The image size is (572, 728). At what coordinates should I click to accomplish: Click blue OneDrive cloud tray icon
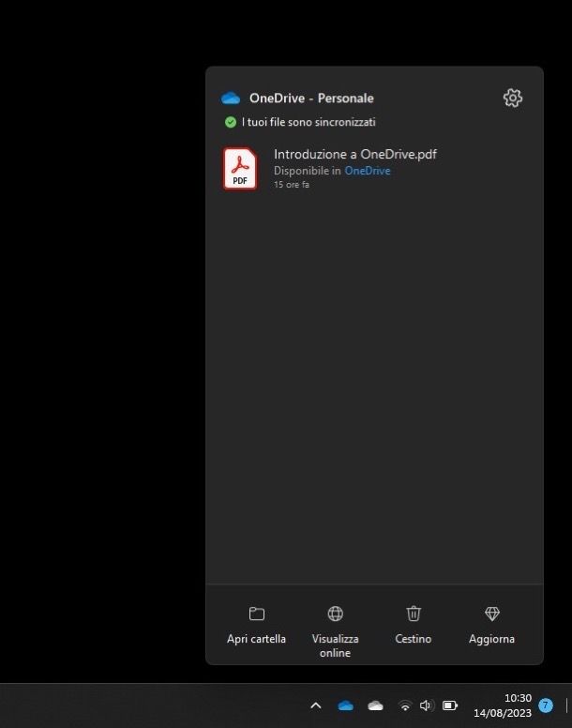coord(346,705)
